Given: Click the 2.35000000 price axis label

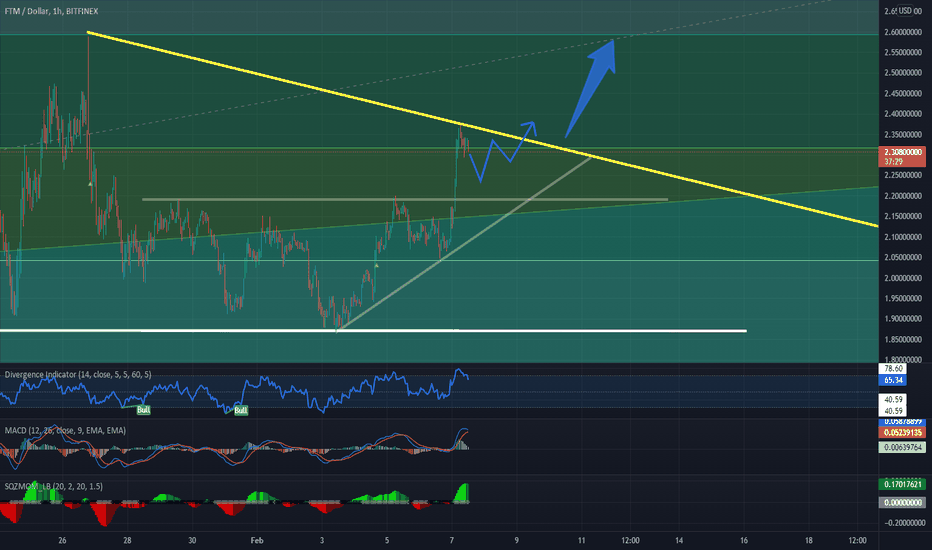Looking at the screenshot, I should 903,134.
